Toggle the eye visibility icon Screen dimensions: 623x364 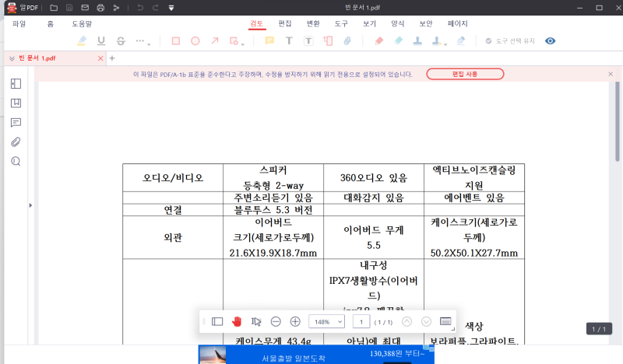coord(551,41)
